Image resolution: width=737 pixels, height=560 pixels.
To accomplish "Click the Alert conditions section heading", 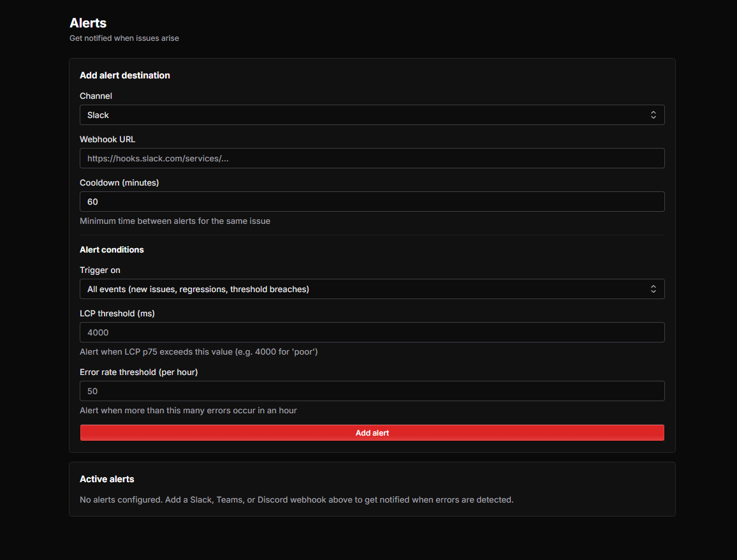I will [112, 249].
